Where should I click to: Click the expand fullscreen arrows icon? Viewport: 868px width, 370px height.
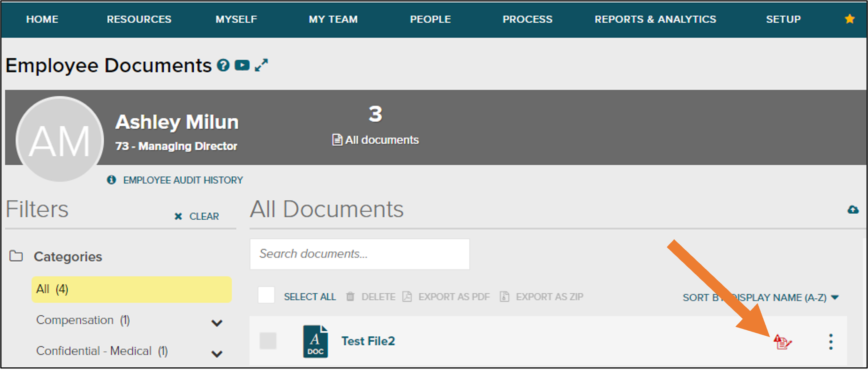[x=261, y=65]
